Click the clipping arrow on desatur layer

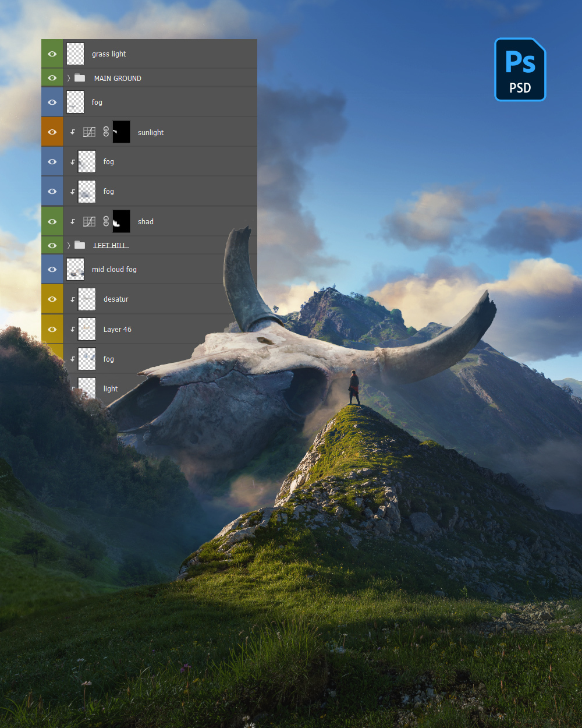pyautogui.click(x=73, y=299)
